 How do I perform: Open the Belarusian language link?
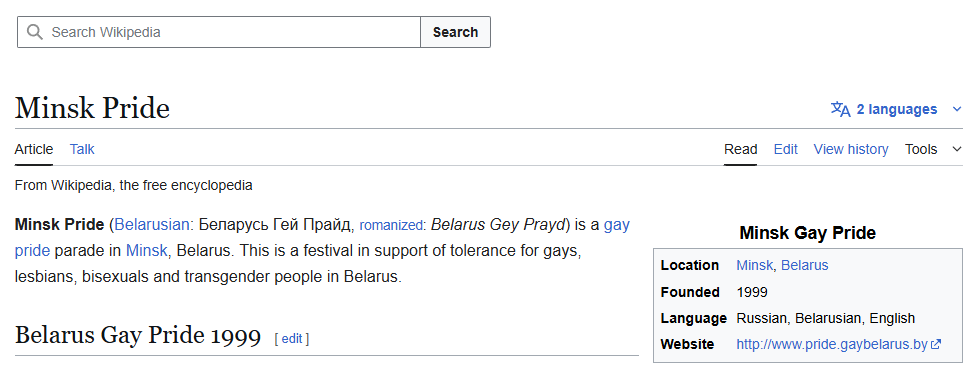152,225
